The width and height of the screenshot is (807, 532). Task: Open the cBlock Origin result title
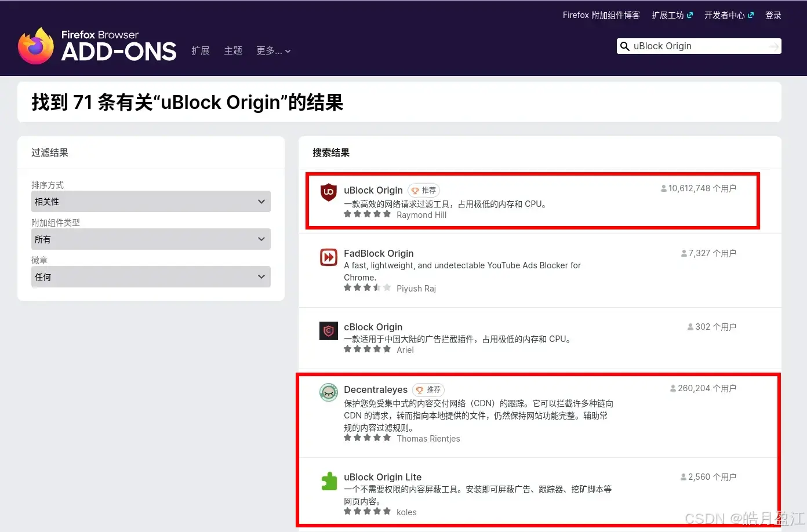coord(373,327)
